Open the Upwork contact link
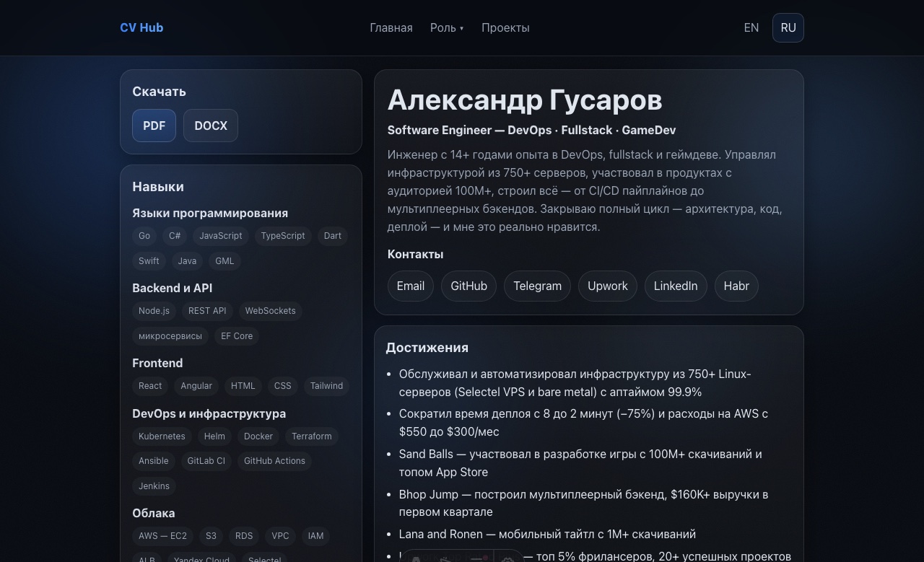Image resolution: width=924 pixels, height=562 pixels. pyautogui.click(x=608, y=286)
